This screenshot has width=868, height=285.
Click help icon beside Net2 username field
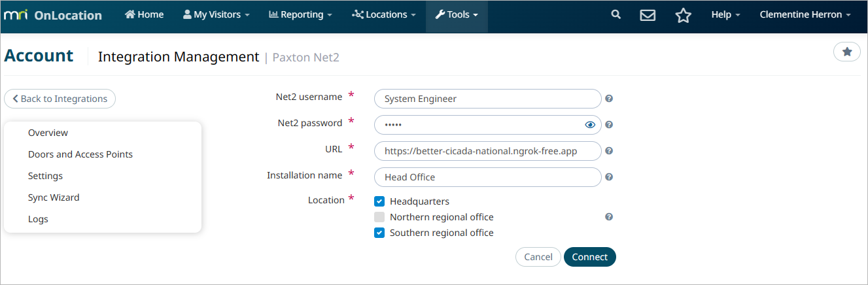click(x=609, y=99)
